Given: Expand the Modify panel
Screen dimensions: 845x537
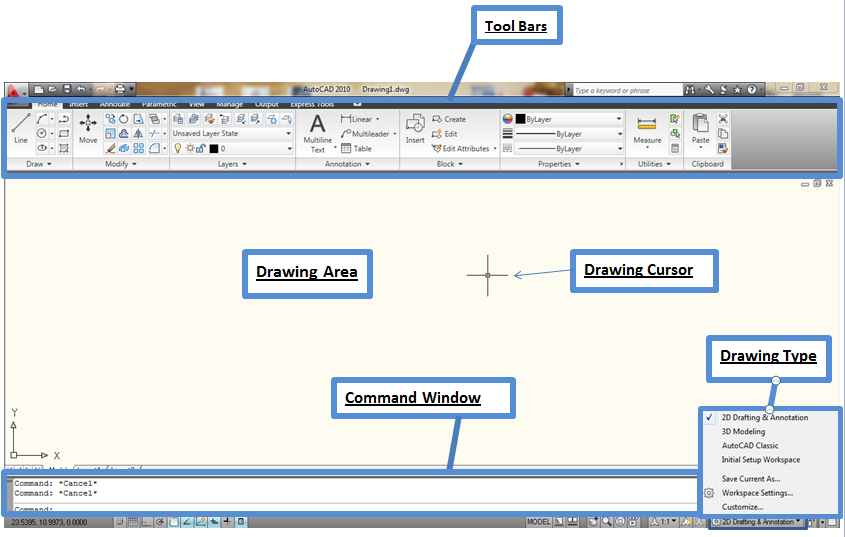Looking at the screenshot, I should tap(121, 164).
